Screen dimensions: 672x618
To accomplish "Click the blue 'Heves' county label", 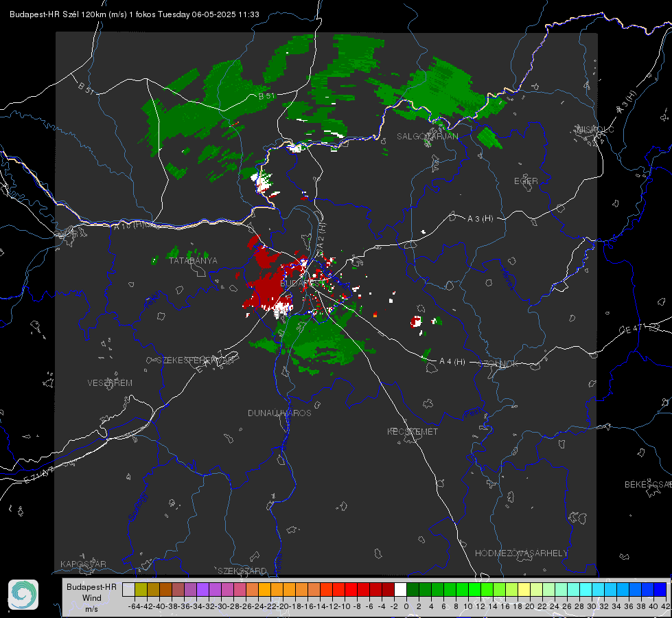I will (507, 278).
